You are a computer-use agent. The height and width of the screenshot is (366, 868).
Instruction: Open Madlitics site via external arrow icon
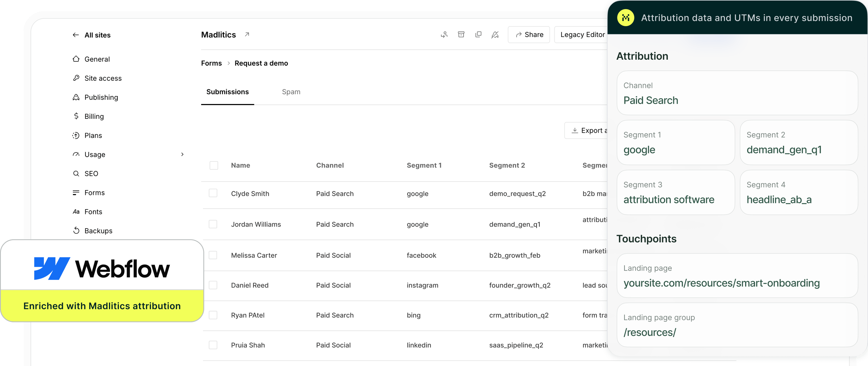(x=247, y=35)
